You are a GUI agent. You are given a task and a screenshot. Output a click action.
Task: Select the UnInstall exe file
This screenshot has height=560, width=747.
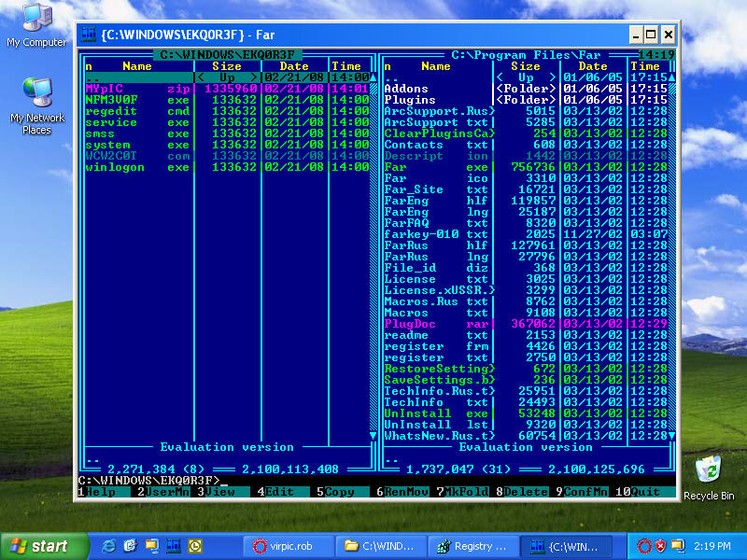[x=526, y=413]
